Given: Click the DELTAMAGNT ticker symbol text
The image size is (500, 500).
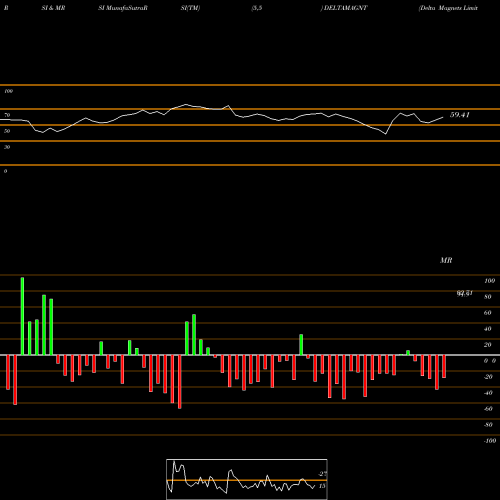Looking at the screenshot, I should point(345,8).
